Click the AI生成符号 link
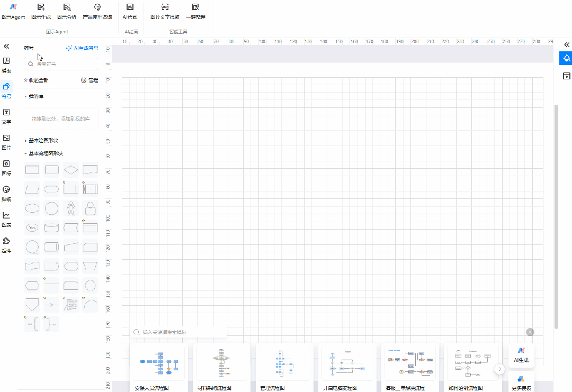572x392 pixels. pos(82,48)
